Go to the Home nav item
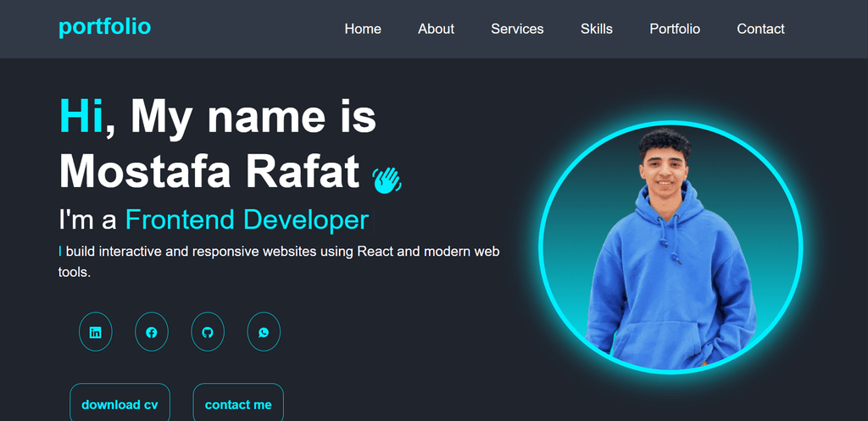The width and height of the screenshot is (868, 421). click(x=363, y=29)
